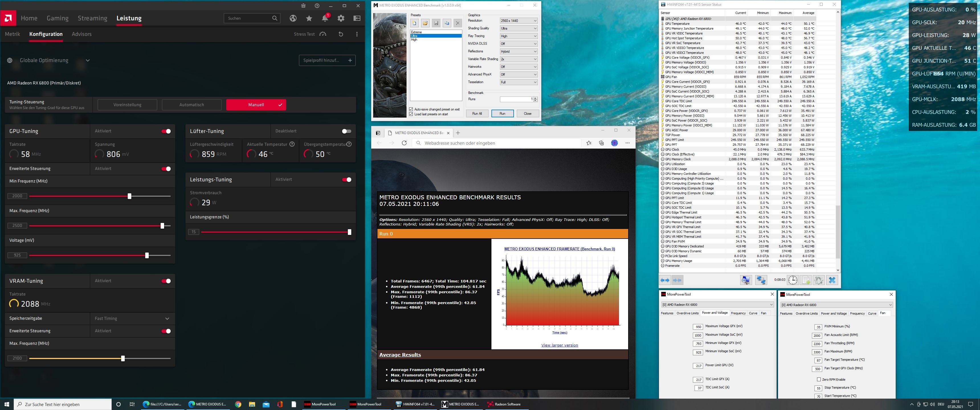The height and width of the screenshot is (410, 980).
Task: Open File Explorer from the taskbar
Action: (252, 404)
